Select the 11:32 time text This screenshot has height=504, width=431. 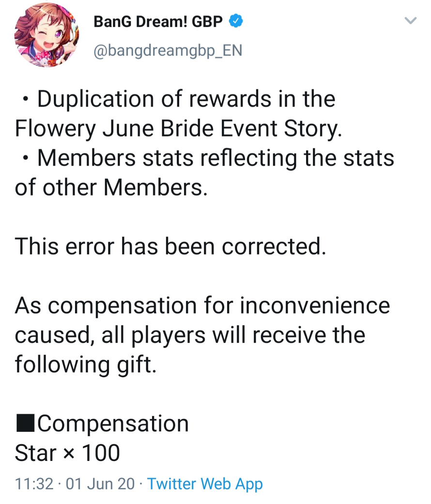tap(31, 484)
